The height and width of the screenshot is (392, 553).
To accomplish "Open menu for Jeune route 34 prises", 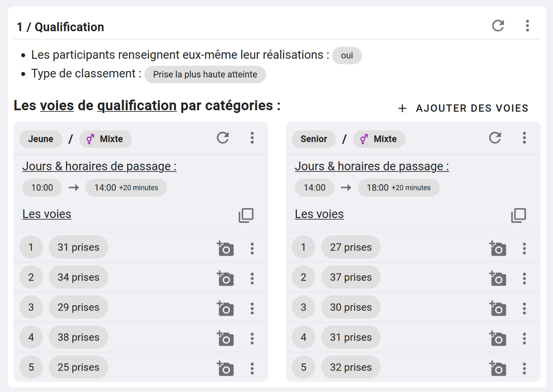I will point(252,278).
